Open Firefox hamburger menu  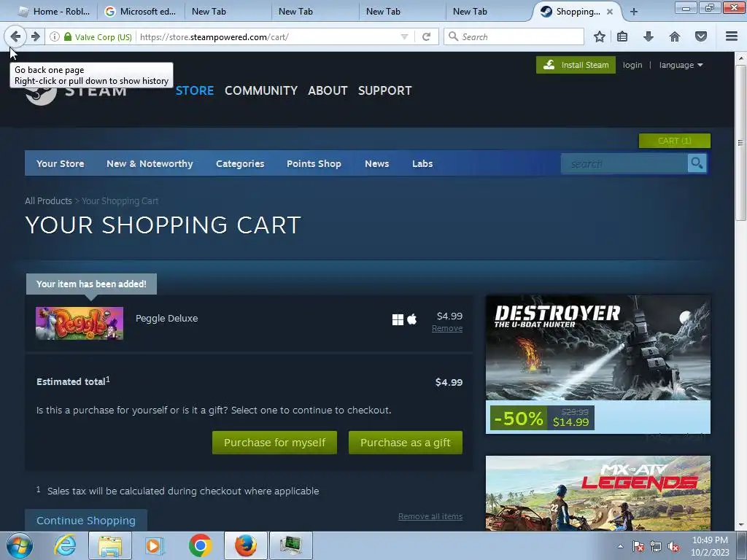[732, 36]
